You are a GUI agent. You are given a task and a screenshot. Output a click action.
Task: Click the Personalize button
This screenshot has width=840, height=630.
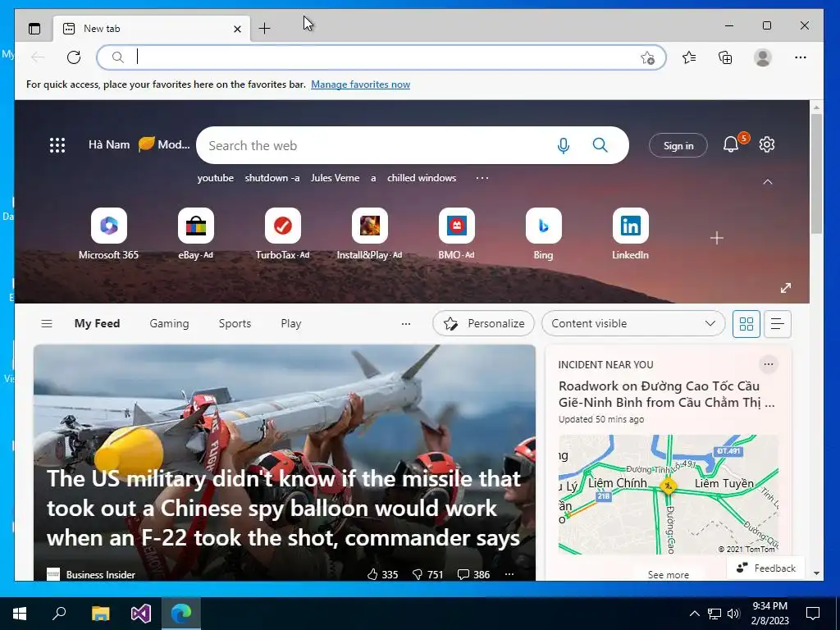tap(483, 323)
